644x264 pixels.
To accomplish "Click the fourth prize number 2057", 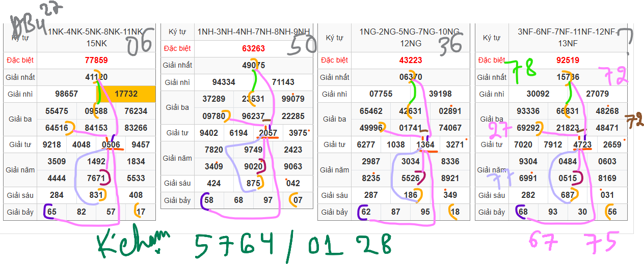I will [268, 133].
